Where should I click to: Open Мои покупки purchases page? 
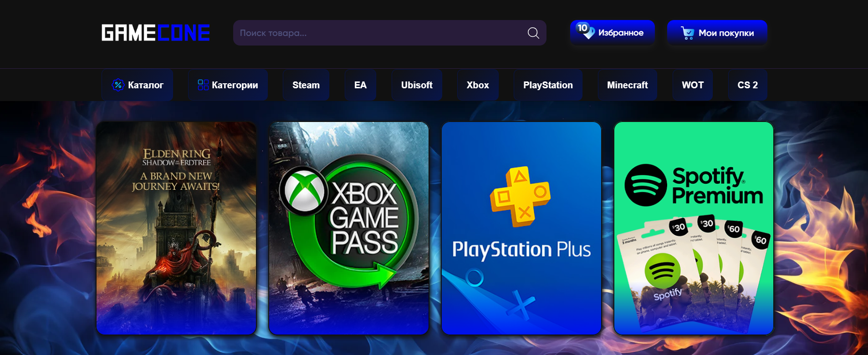pyautogui.click(x=726, y=33)
